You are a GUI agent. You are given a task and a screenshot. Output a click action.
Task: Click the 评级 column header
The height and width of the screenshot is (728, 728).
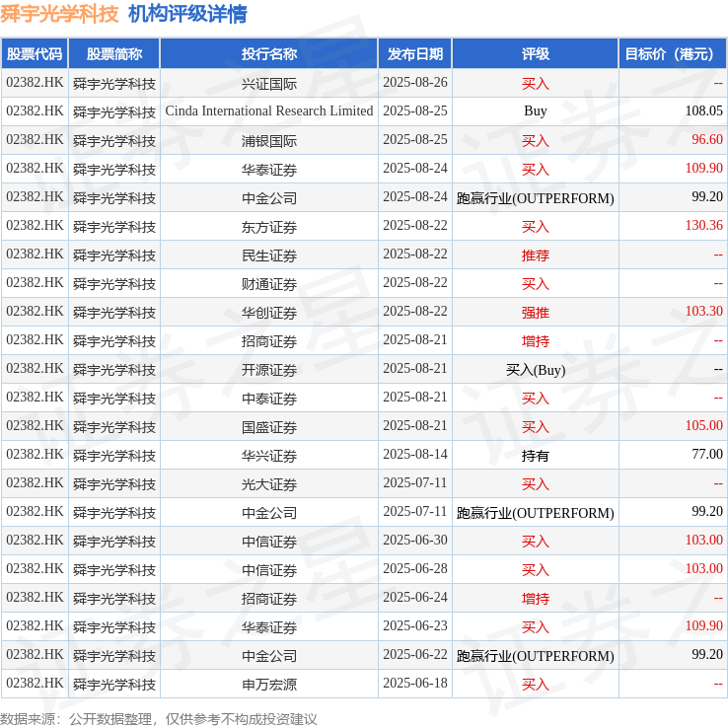[x=536, y=54]
